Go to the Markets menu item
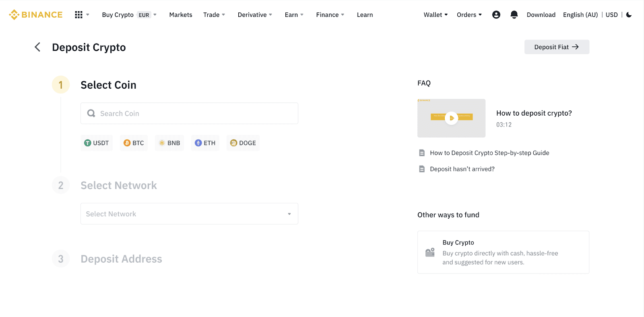 click(x=181, y=15)
